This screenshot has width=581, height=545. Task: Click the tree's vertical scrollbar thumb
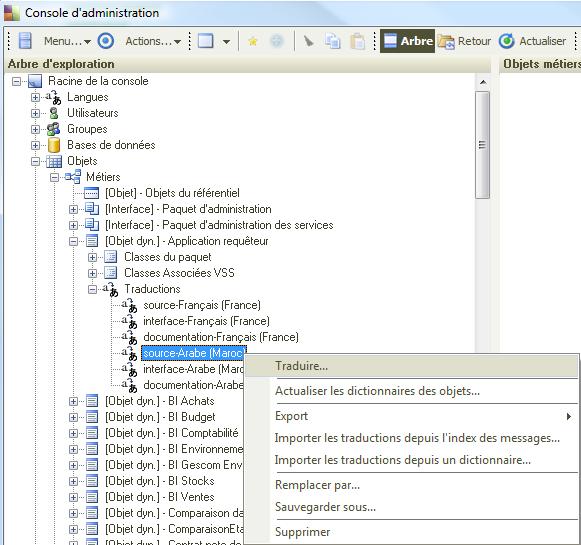(x=482, y=145)
